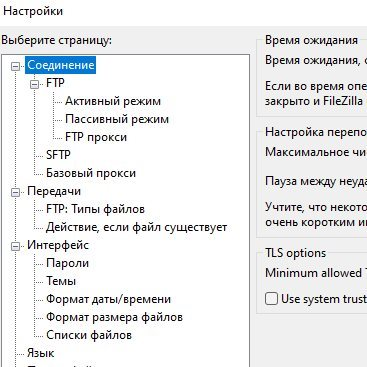Open the Пароли settings page
Image resolution: width=367 pixels, height=367 pixels.
[68, 263]
